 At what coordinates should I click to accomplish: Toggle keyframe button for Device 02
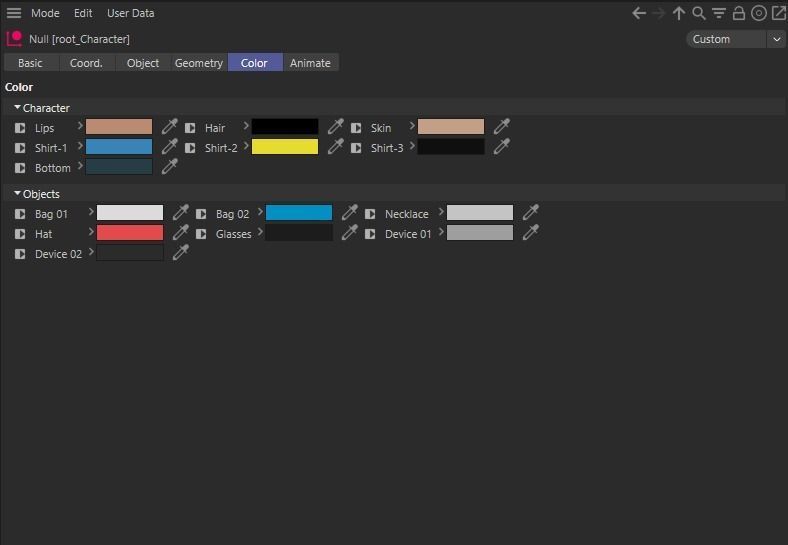pyautogui.click(x=20, y=254)
